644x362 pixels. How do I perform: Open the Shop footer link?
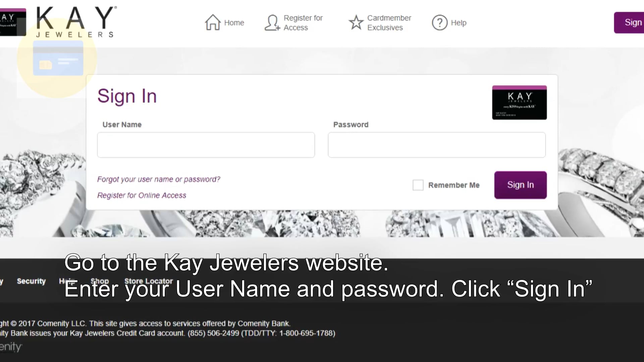(x=100, y=281)
